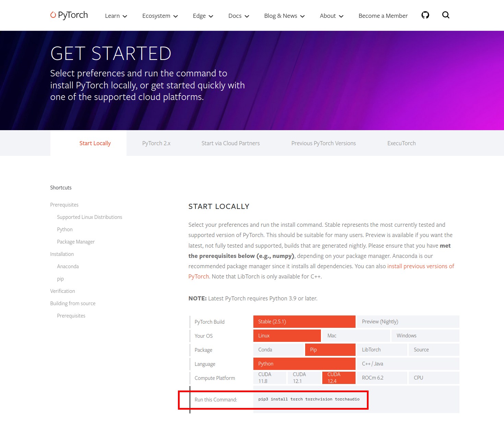The width and height of the screenshot is (504, 422).
Task: Click the search magnifier icon
Action: coord(446,15)
